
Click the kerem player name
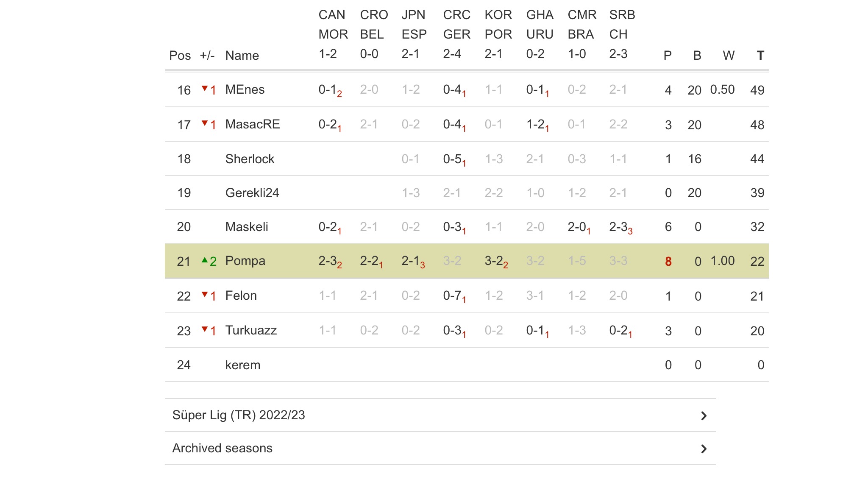coord(242,365)
